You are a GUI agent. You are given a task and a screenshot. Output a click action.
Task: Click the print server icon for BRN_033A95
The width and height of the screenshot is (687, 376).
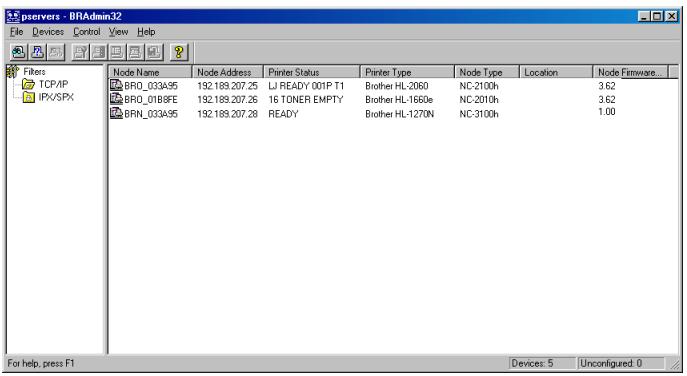[116, 113]
